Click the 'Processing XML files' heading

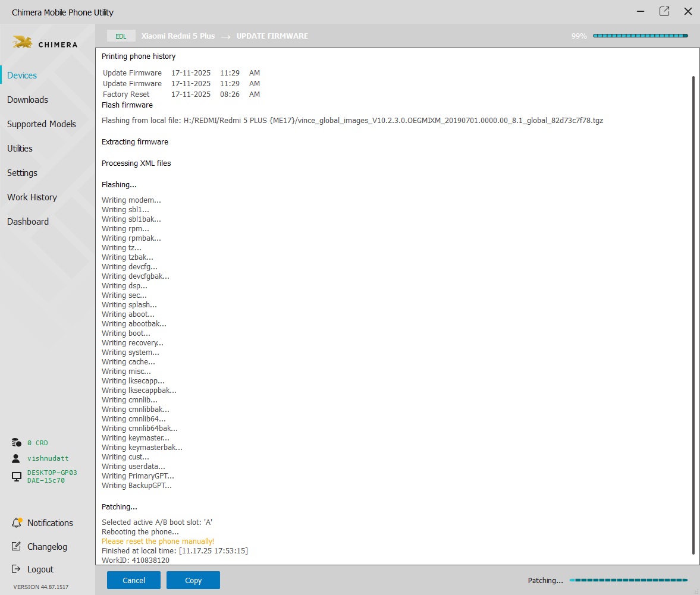click(136, 163)
